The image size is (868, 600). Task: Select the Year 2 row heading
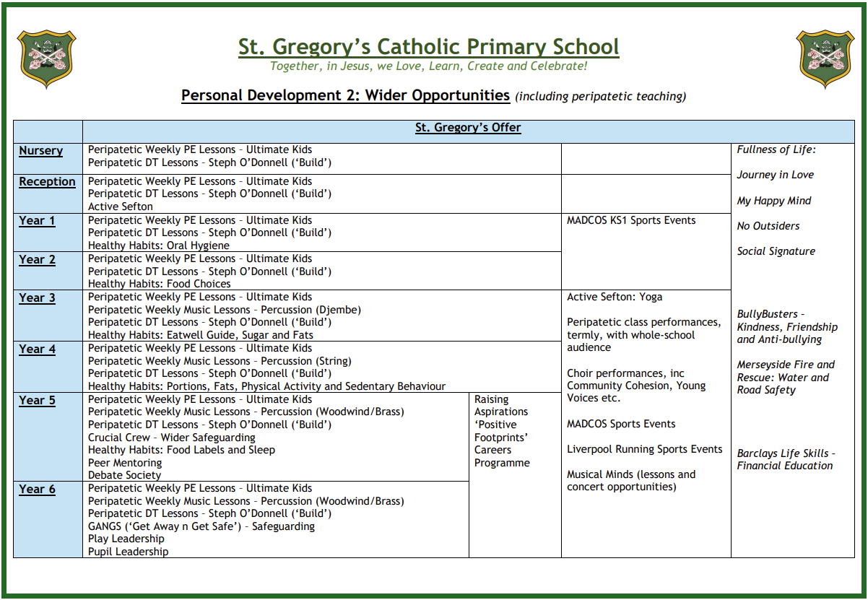[37, 259]
